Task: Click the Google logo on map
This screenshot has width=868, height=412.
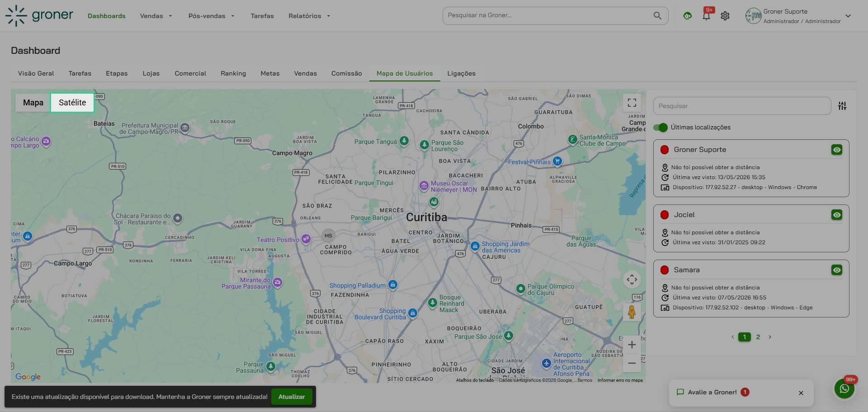Action: 28,377
